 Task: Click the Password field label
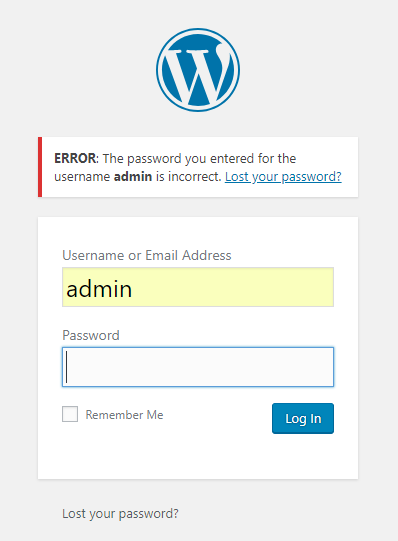91,335
